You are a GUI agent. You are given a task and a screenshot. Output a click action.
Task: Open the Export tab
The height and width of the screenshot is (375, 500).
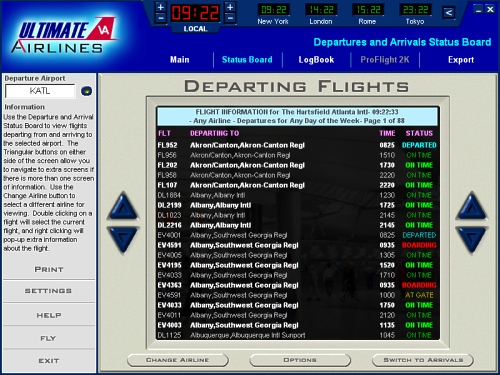coord(461,60)
